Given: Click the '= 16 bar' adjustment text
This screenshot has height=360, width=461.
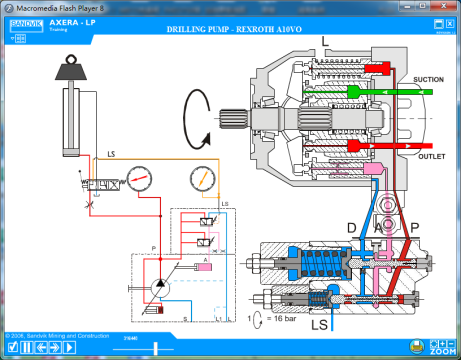Looking at the screenshot, I should [282, 319].
